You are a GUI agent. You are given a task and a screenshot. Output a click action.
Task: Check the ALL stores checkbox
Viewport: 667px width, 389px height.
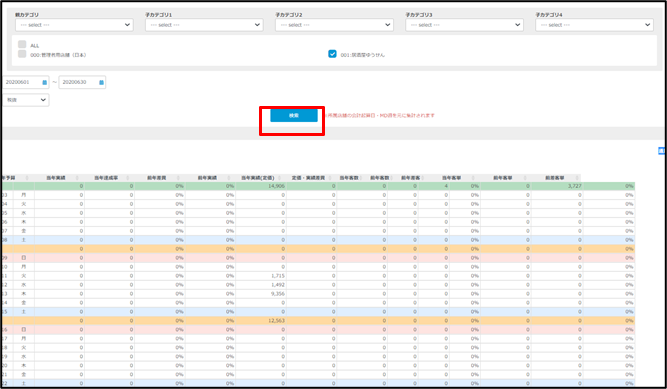(x=22, y=44)
